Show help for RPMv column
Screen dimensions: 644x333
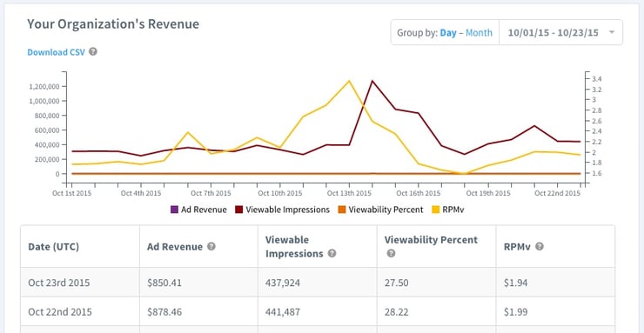click(x=540, y=246)
